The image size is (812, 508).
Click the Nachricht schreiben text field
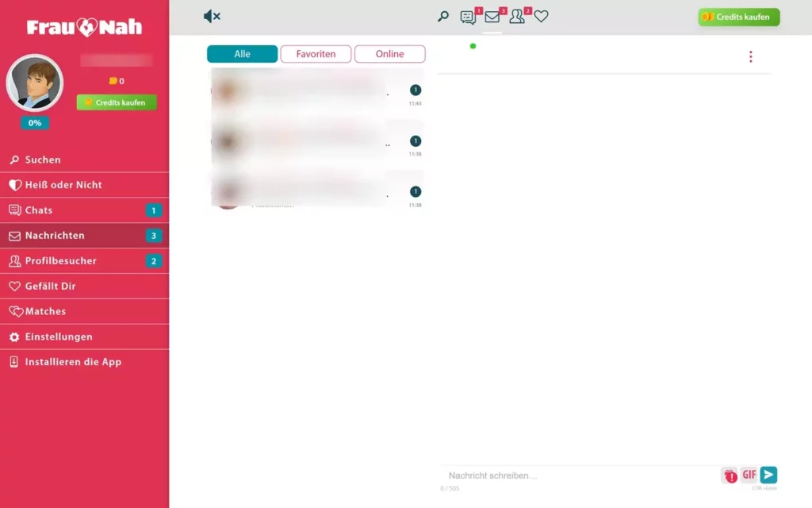click(579, 475)
